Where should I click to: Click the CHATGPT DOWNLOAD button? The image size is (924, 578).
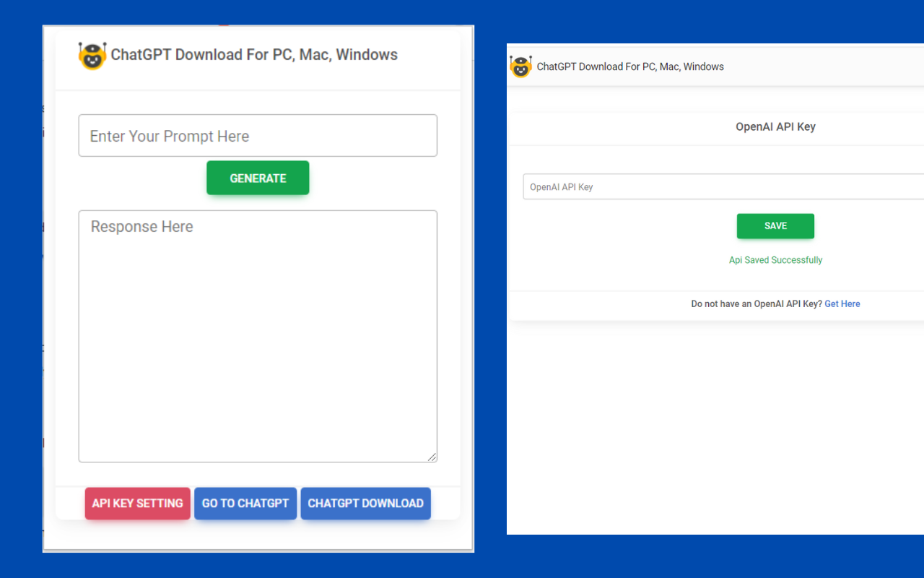[x=366, y=504]
